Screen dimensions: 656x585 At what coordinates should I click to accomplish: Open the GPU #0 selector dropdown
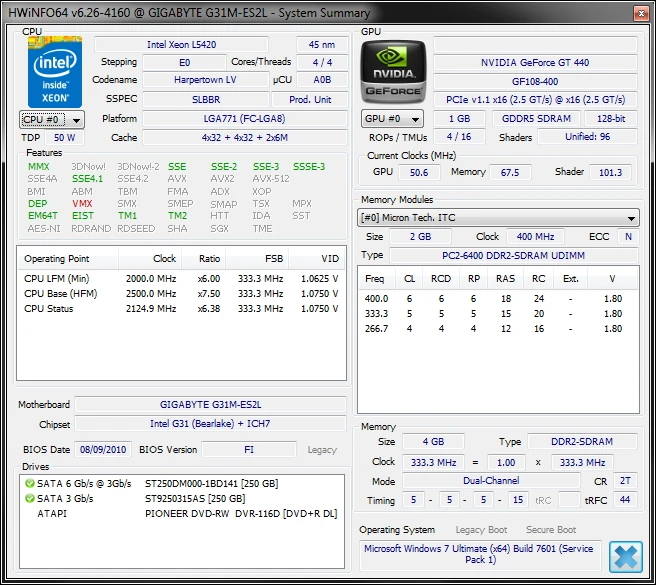coord(392,119)
